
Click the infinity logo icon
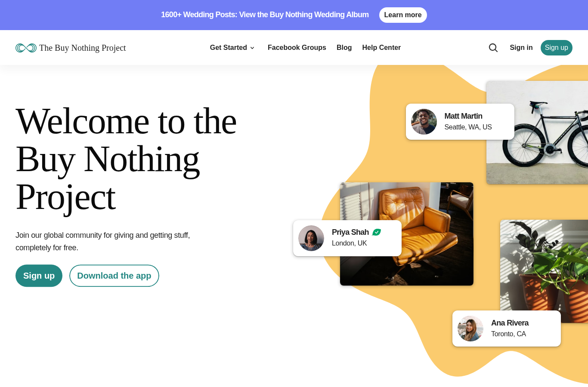click(26, 48)
